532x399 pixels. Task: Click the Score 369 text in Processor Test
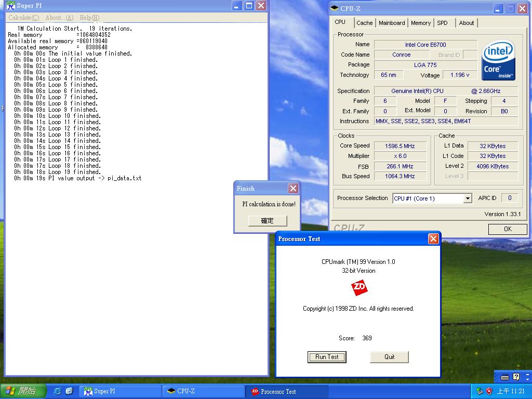tap(355, 338)
